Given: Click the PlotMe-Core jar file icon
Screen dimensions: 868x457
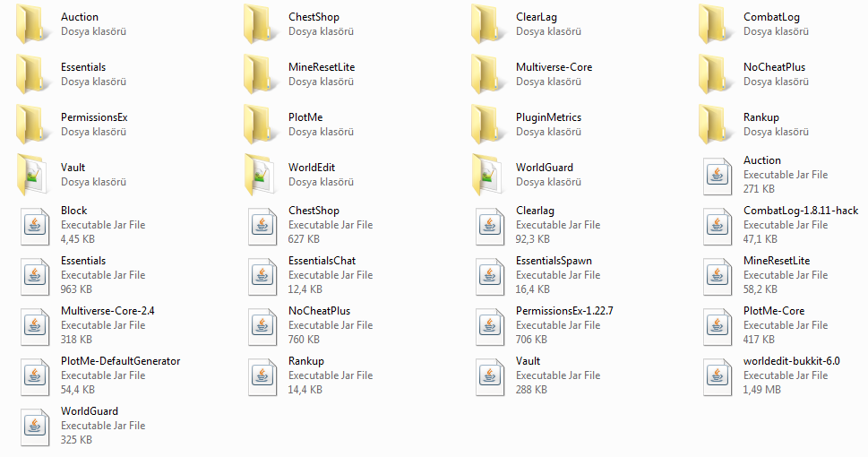Looking at the screenshot, I should pyautogui.click(x=718, y=327).
